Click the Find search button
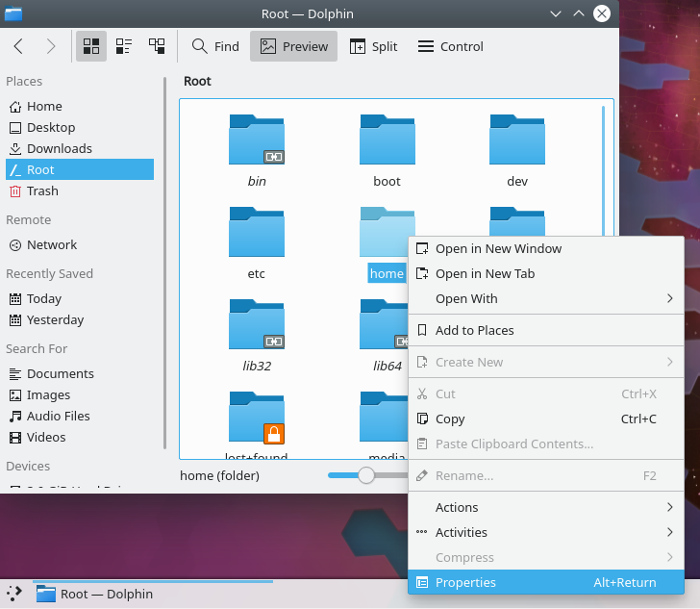The height and width of the screenshot is (609, 700). (215, 46)
